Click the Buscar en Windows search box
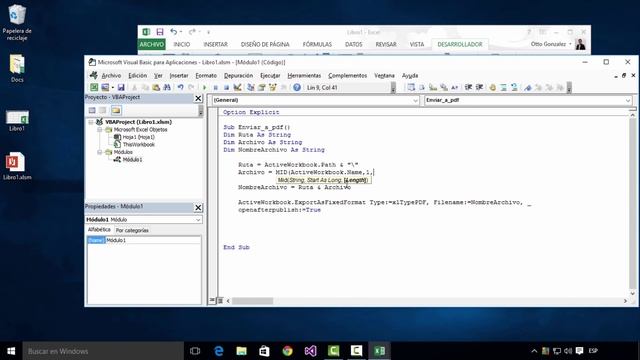 pyautogui.click(x=103, y=351)
